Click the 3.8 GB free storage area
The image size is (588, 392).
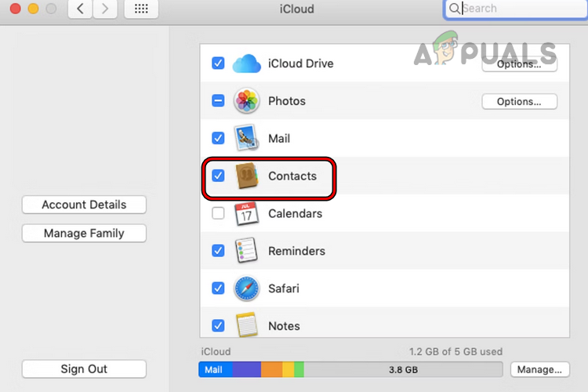403,370
